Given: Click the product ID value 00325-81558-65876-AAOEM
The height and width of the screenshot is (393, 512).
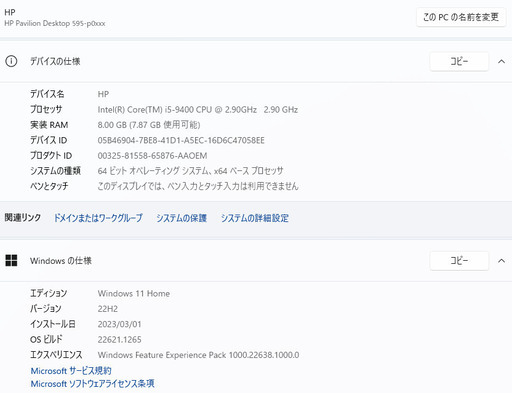Looking at the screenshot, I should point(152,156).
